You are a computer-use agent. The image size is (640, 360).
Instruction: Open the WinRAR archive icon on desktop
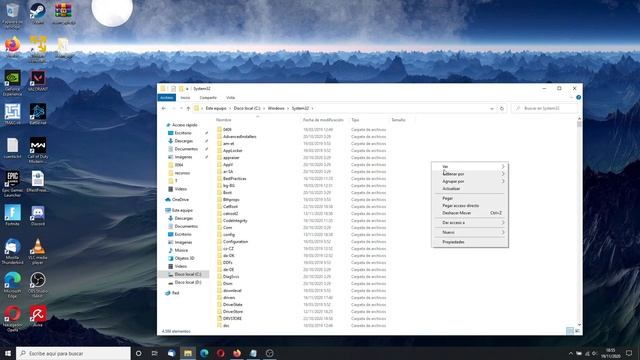pyautogui.click(x=63, y=13)
